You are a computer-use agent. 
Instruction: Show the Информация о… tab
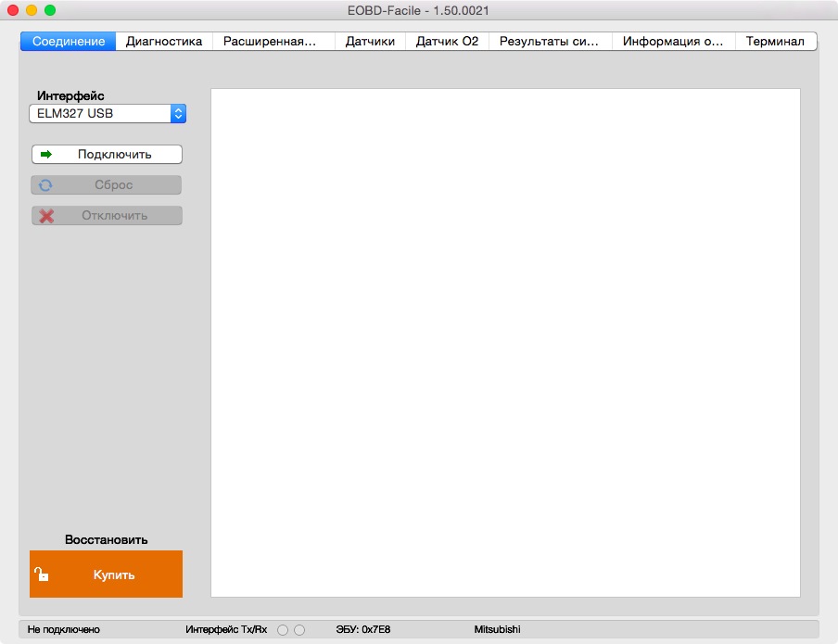point(673,41)
